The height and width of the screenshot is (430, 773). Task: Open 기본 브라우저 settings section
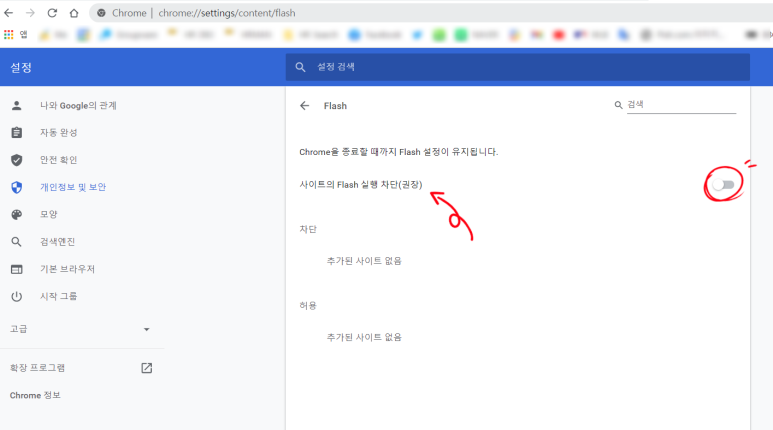click(67, 269)
